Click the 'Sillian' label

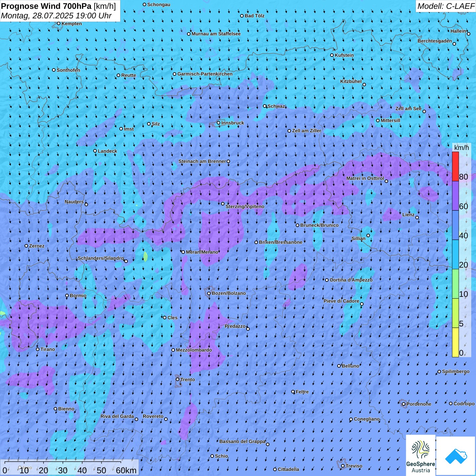coord(358,238)
